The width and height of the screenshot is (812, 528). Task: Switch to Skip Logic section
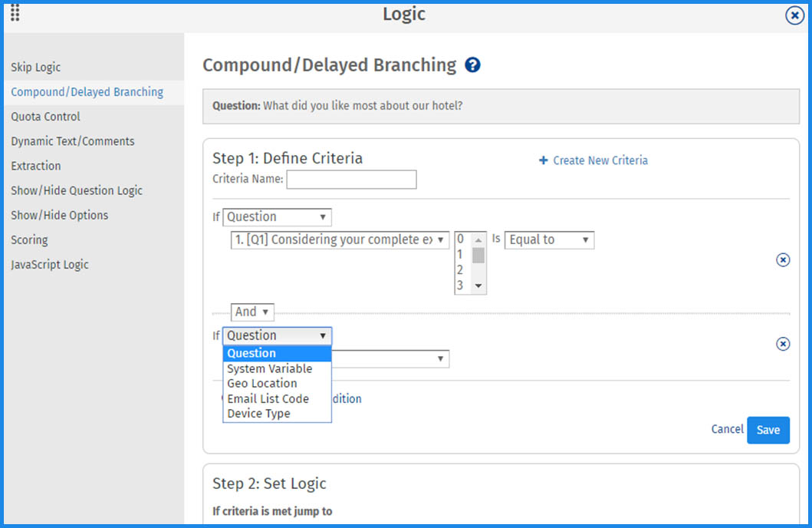(35, 67)
